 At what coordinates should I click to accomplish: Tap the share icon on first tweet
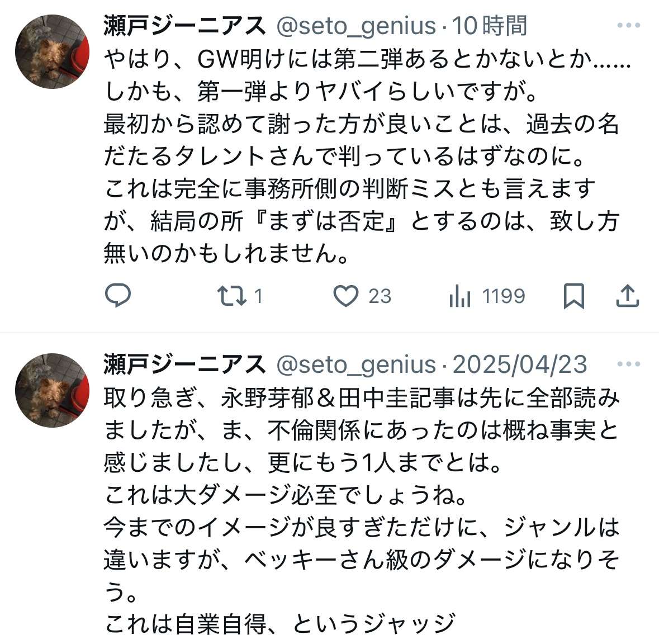pos(627,296)
